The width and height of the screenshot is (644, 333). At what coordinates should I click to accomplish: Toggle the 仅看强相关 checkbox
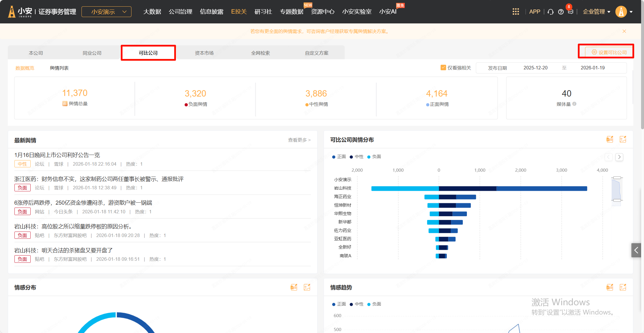click(443, 68)
